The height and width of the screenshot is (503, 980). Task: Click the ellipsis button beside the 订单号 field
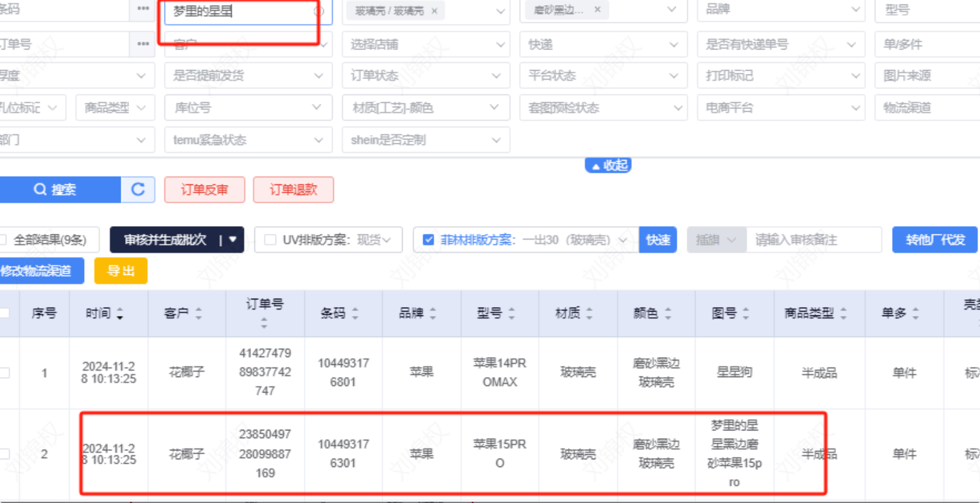point(142,44)
